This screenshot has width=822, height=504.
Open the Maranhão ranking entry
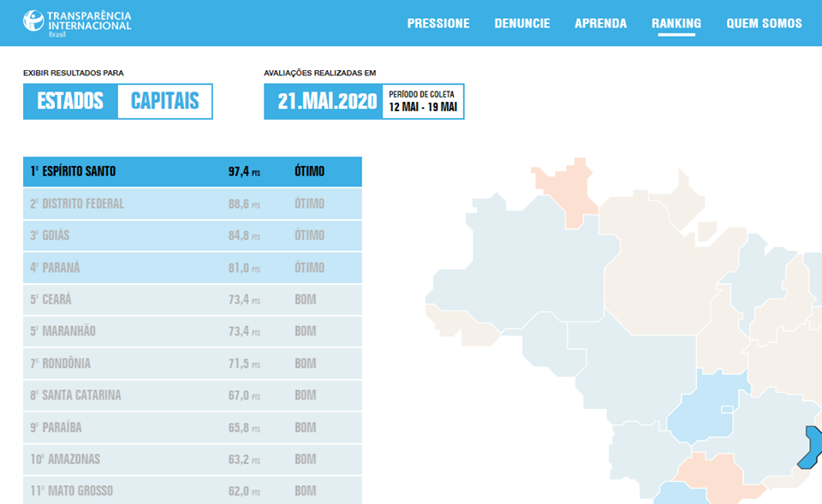point(192,331)
